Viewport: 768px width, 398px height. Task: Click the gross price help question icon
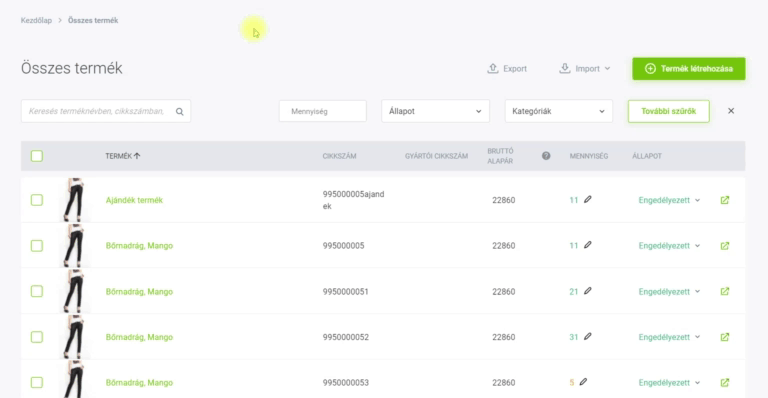546,156
